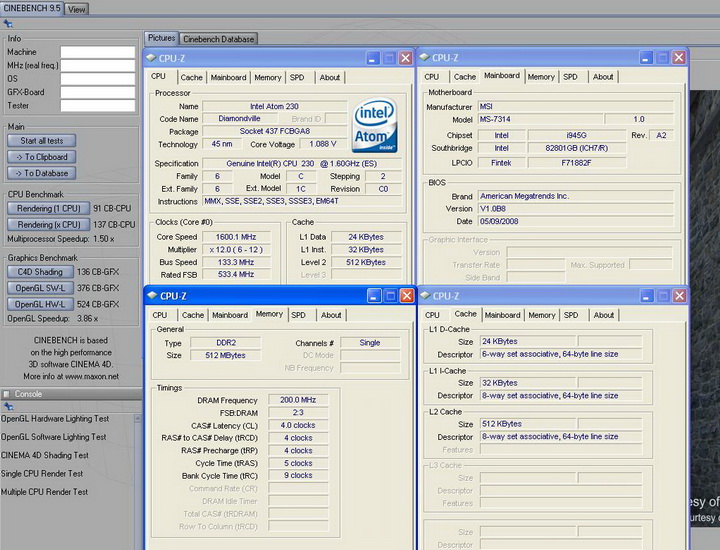Copy results with the To Clipboard button
The image size is (720, 550).
(41, 157)
